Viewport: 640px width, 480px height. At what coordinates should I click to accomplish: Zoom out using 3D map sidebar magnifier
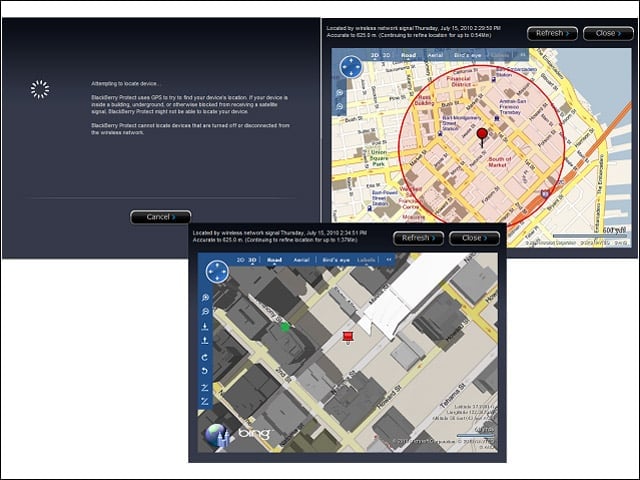tap(205, 312)
